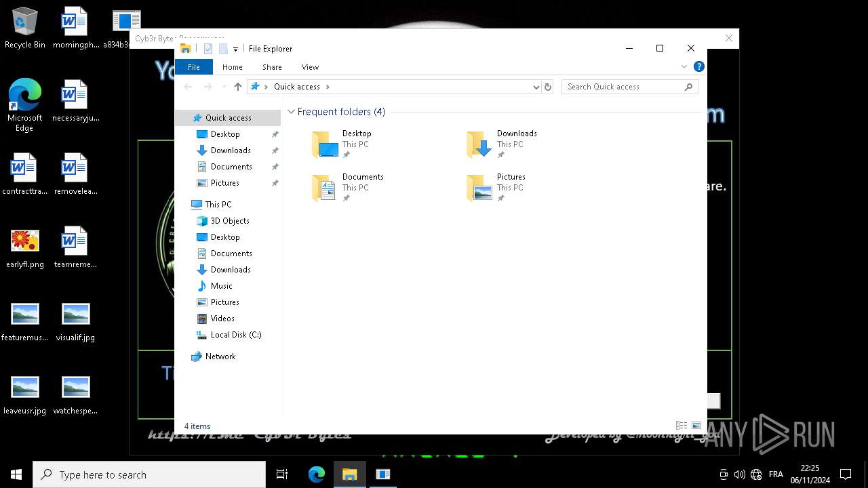Click the Properties quick access toolbar icon

208,49
